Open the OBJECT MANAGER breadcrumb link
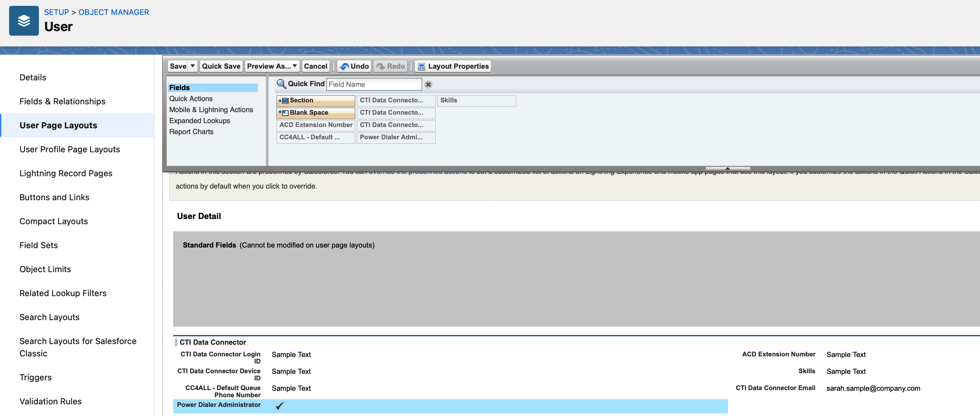The height and width of the screenshot is (416, 980). [x=114, y=12]
